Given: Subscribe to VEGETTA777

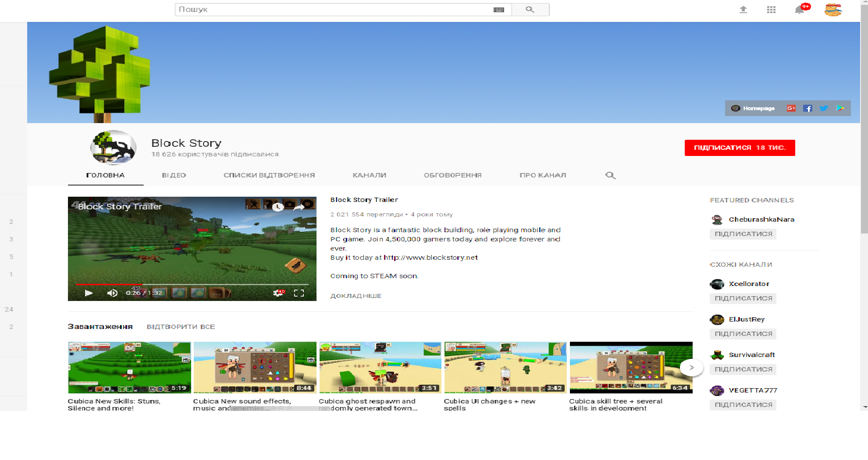Looking at the screenshot, I should (x=743, y=405).
